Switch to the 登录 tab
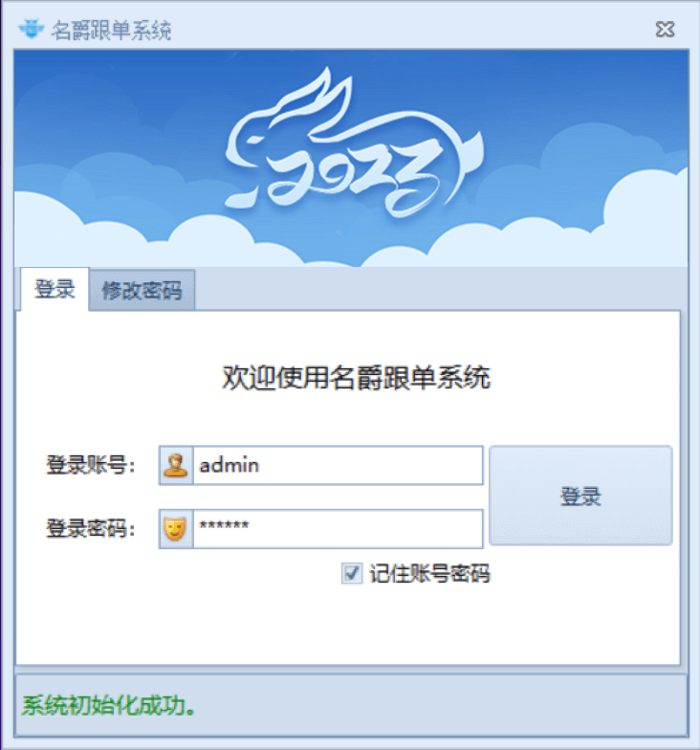Image resolution: width=700 pixels, height=750 pixels. click(55, 289)
